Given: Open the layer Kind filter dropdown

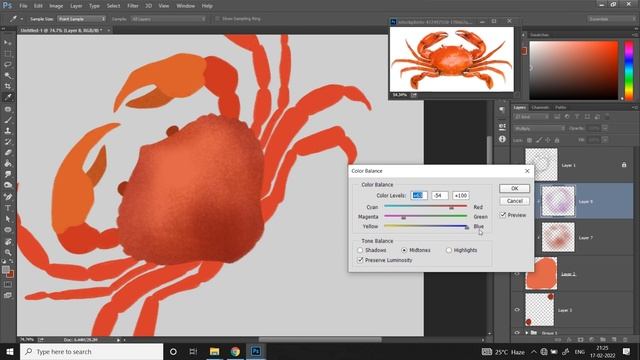Looking at the screenshot, I should [531, 117].
